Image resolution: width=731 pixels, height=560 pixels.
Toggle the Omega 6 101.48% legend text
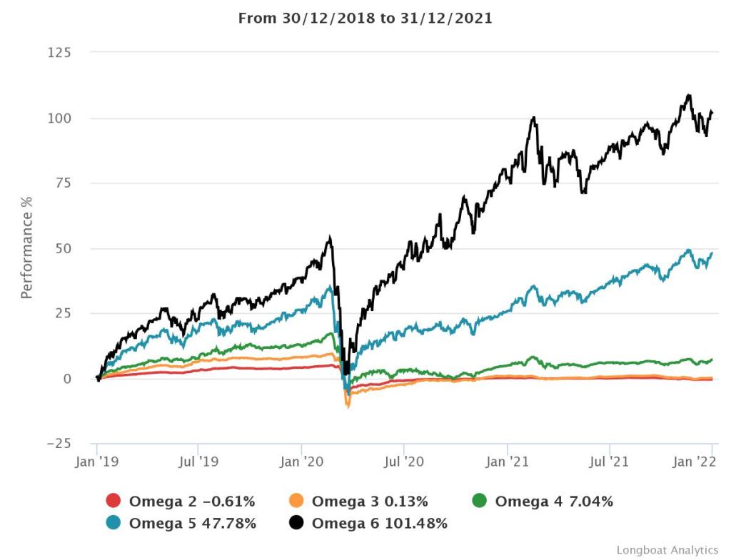click(380, 523)
